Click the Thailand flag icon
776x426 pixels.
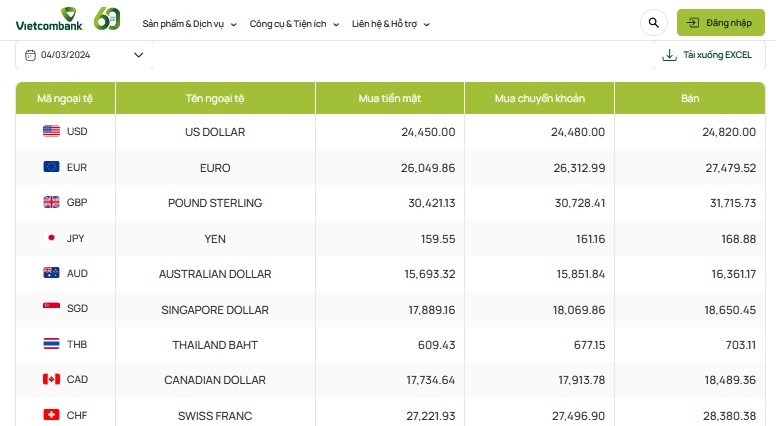tap(52, 344)
